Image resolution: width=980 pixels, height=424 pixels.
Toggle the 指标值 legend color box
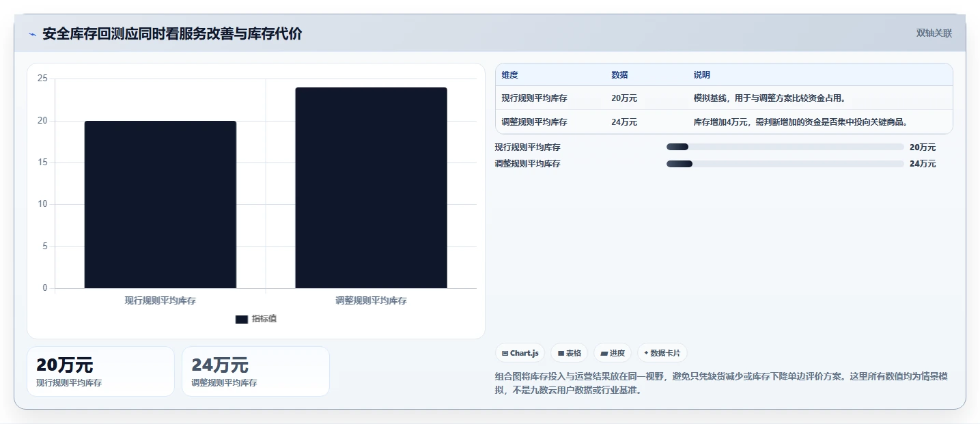[241, 319]
